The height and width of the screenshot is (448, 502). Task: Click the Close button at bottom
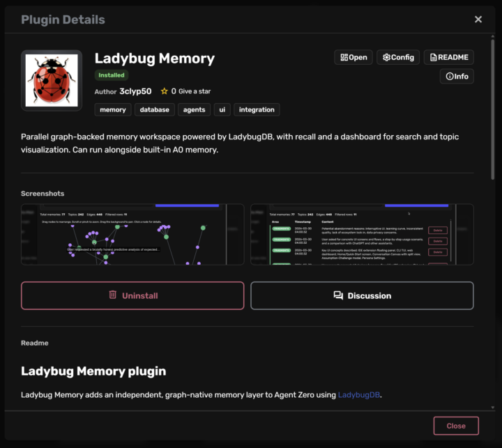(456, 426)
